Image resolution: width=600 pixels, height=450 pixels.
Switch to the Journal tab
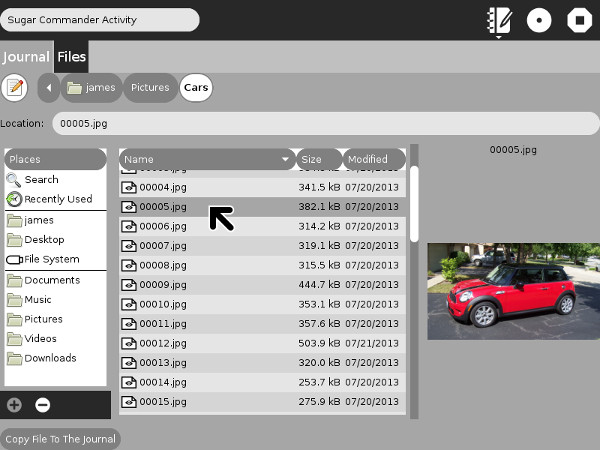point(26,57)
